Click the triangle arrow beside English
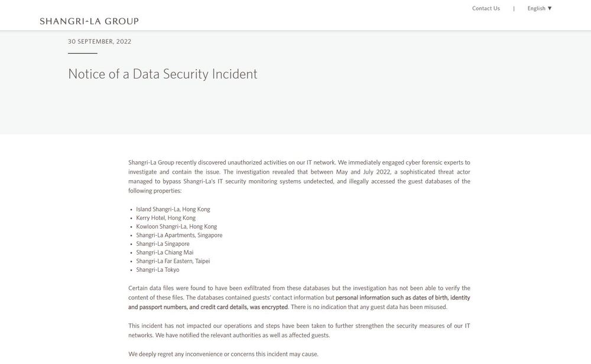This screenshot has width=591, height=364. [x=550, y=8]
